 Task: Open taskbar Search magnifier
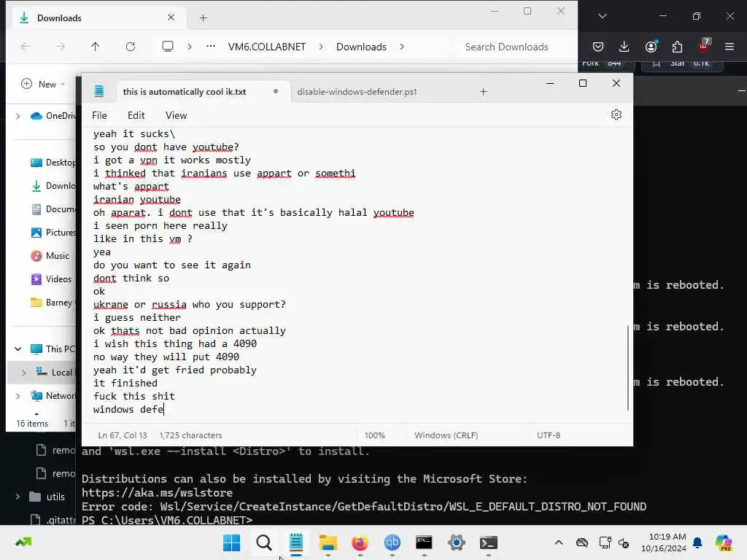click(x=263, y=542)
